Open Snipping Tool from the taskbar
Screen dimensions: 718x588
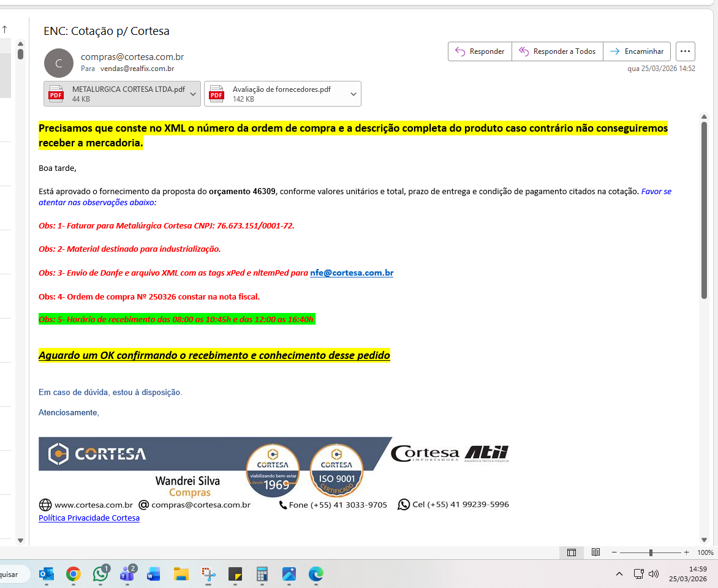tap(208, 574)
